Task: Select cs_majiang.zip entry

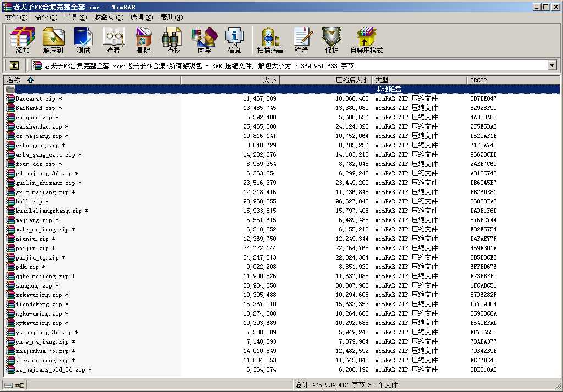Action: tap(42, 136)
